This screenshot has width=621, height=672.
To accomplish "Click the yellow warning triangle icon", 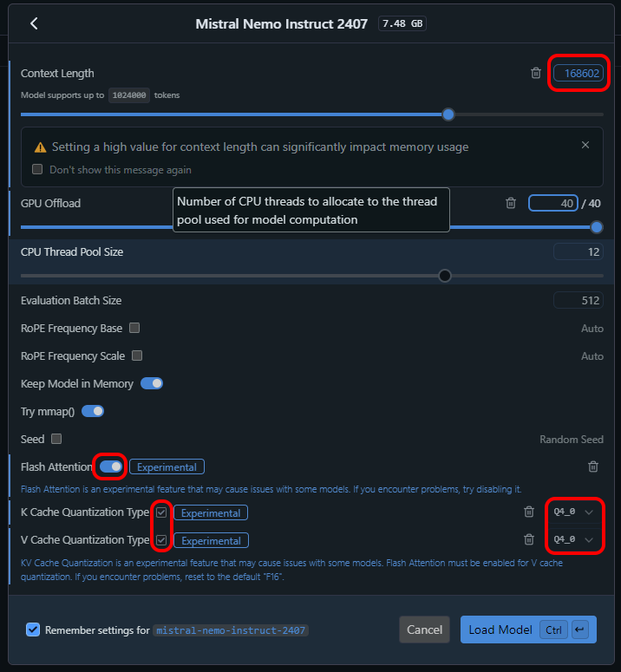I will (x=40, y=147).
